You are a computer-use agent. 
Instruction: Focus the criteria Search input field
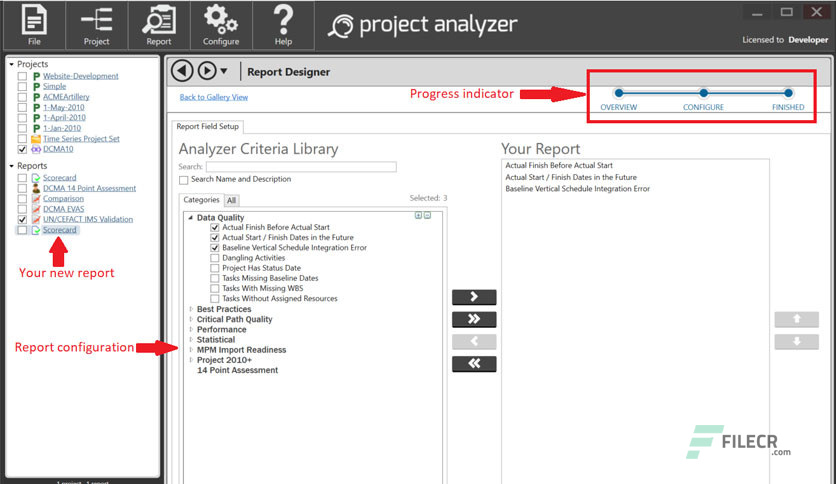pos(301,167)
